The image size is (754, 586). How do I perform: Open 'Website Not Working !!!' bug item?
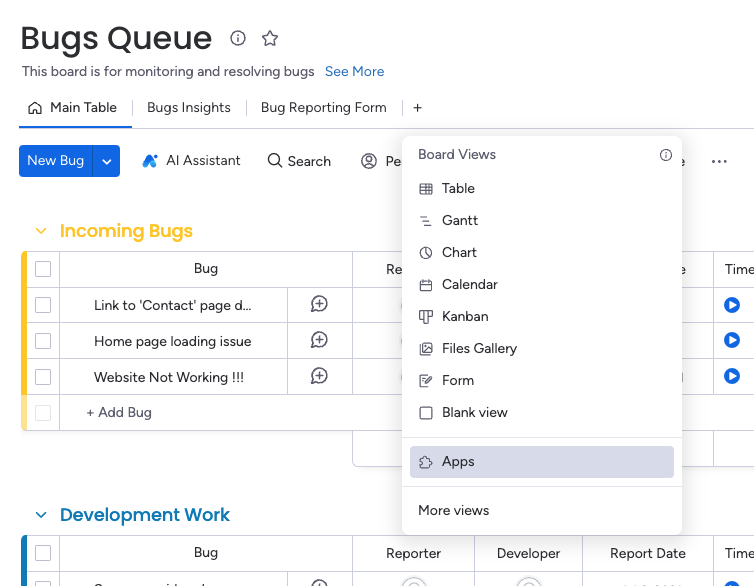click(x=169, y=377)
